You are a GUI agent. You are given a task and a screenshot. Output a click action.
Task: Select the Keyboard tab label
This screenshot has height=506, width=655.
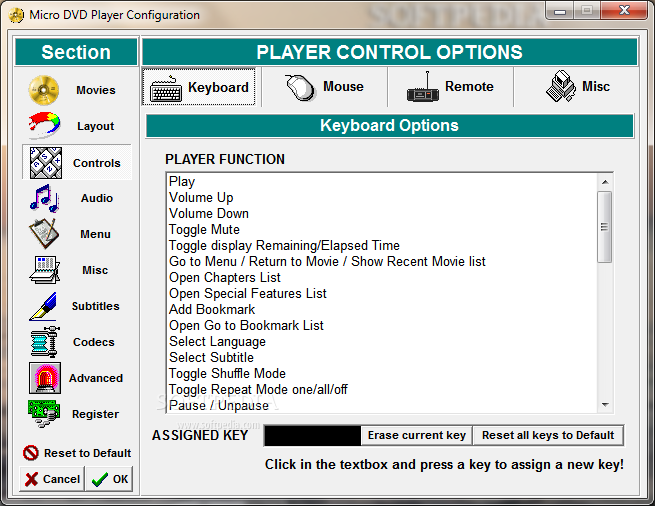tap(218, 87)
